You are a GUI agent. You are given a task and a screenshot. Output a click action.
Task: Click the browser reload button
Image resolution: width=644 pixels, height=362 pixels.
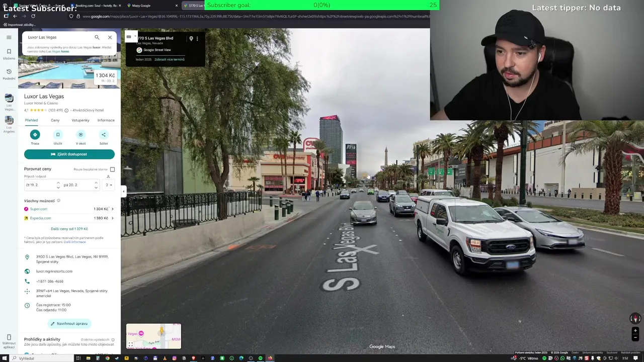tap(33, 16)
